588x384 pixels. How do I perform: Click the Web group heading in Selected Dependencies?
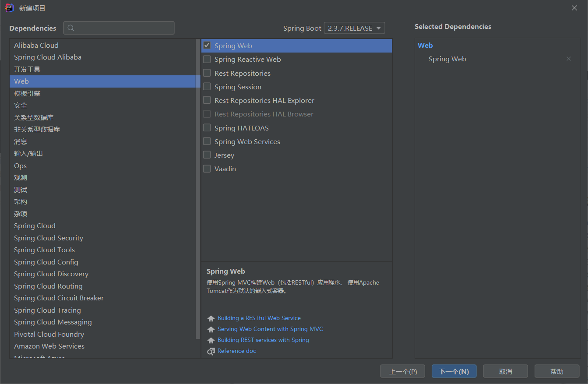[x=425, y=45]
